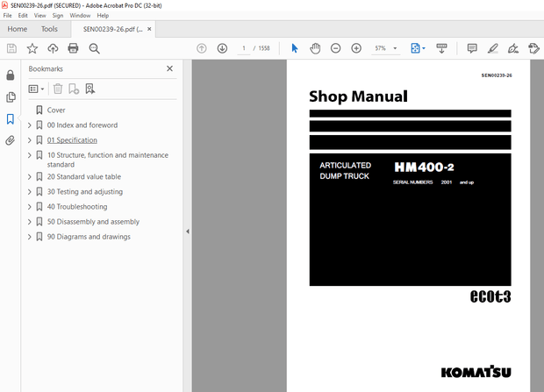Collapse the navigation pane with arrow handle
Image resolution: width=544 pixels, height=392 pixels.
pos(188,232)
